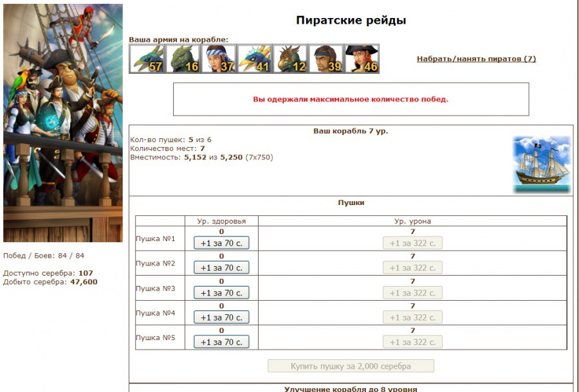Click Пушка №1 damage upgrade for 322 с.
Viewport: 579px width, 392px height.
point(412,243)
